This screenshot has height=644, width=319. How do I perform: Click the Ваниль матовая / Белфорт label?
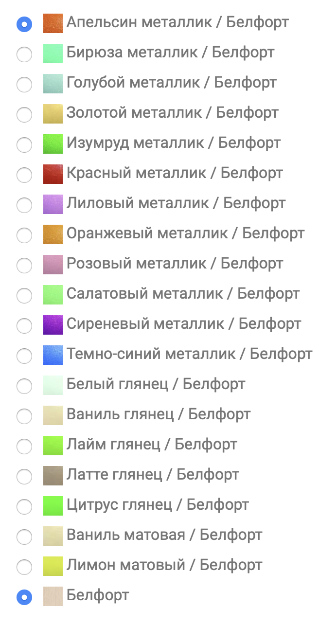click(164, 535)
